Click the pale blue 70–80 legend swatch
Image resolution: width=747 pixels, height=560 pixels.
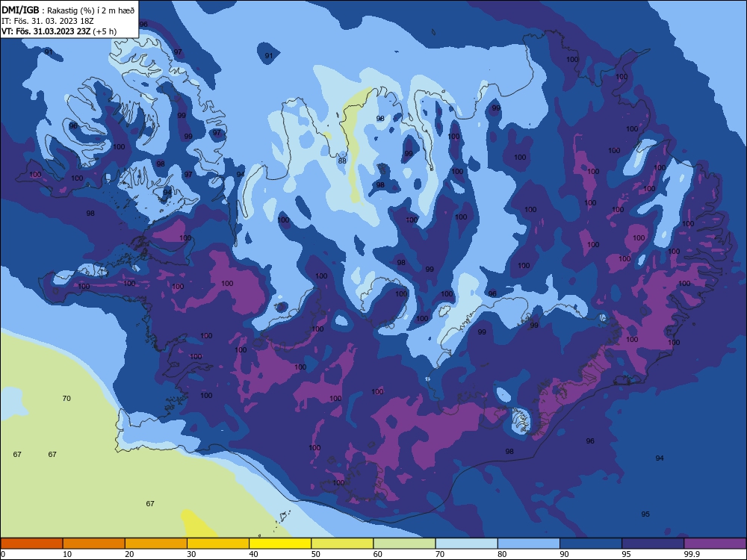click(466, 544)
